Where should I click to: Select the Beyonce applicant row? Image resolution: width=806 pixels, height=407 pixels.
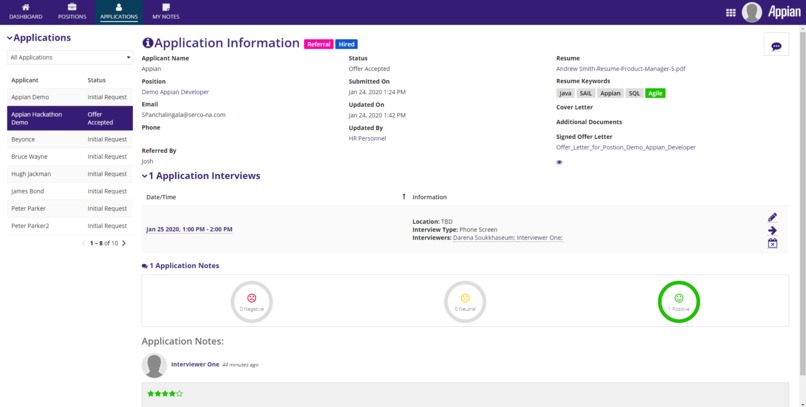pyautogui.click(x=70, y=139)
